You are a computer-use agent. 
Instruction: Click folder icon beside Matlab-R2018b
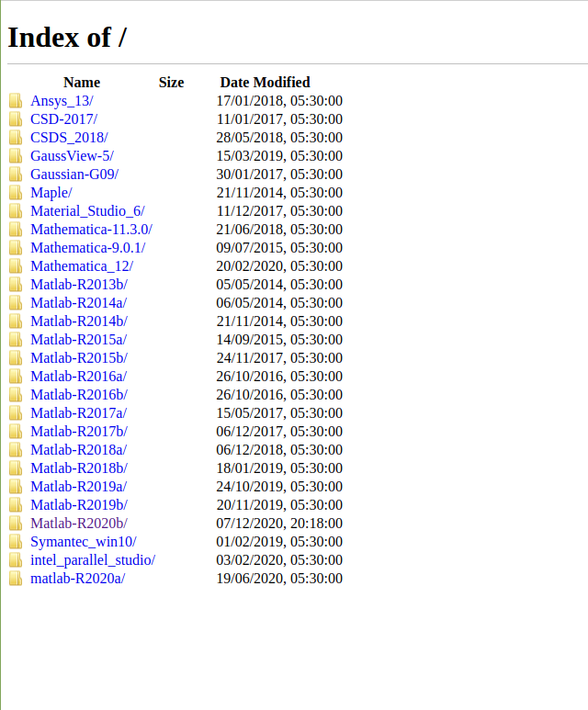pyautogui.click(x=16, y=468)
